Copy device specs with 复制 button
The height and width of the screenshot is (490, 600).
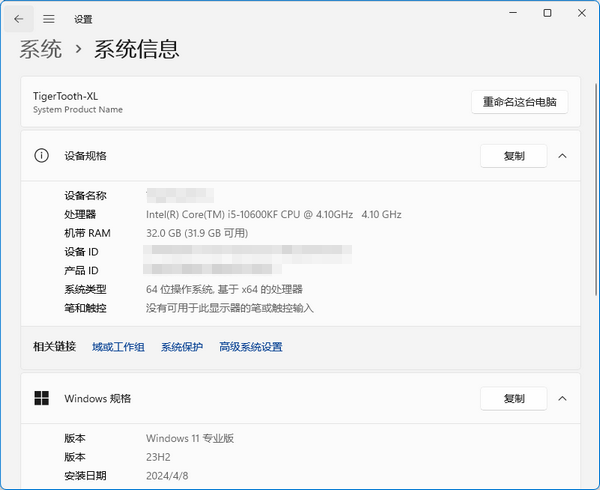(x=513, y=156)
